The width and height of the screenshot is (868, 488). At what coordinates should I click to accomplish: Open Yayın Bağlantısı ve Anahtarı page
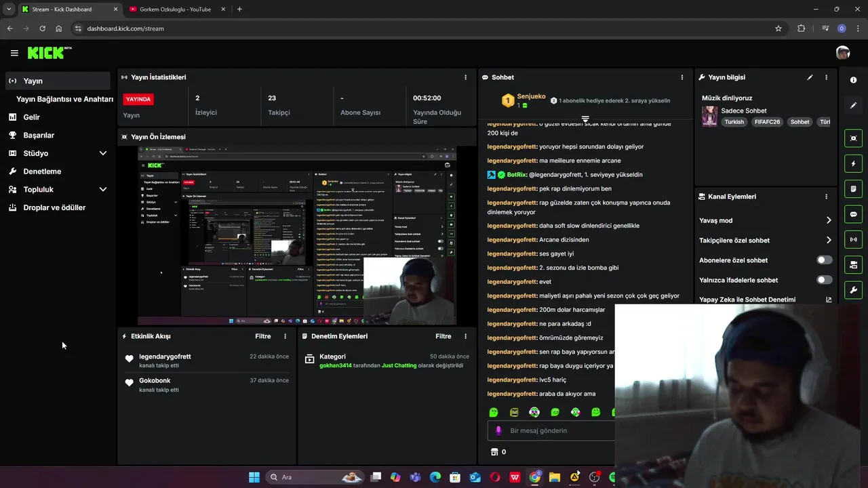click(x=64, y=99)
